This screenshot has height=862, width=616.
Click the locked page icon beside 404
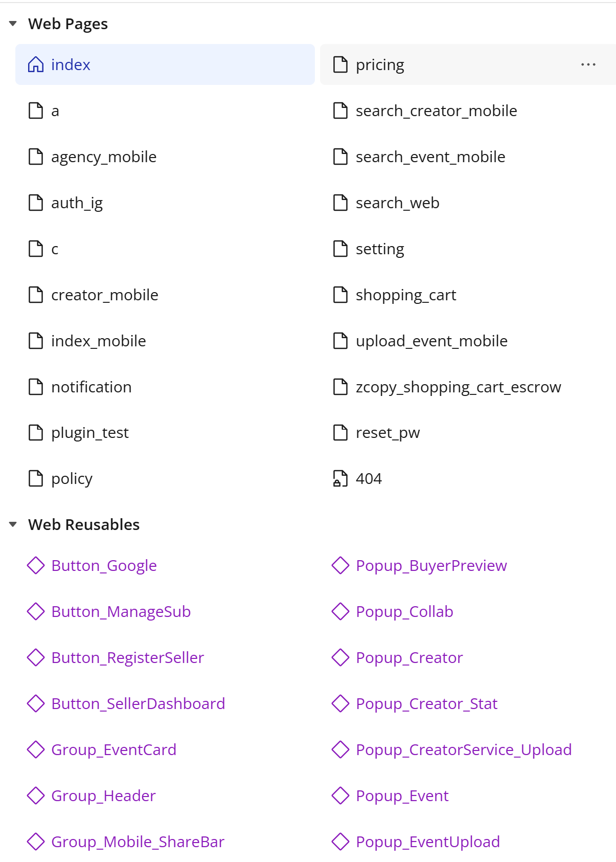340,479
